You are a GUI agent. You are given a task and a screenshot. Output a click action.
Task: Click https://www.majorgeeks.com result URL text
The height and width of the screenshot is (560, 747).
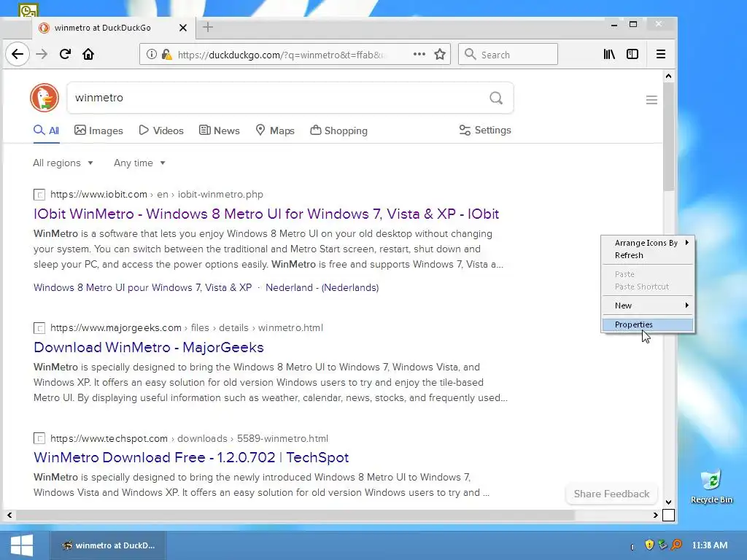(x=116, y=327)
